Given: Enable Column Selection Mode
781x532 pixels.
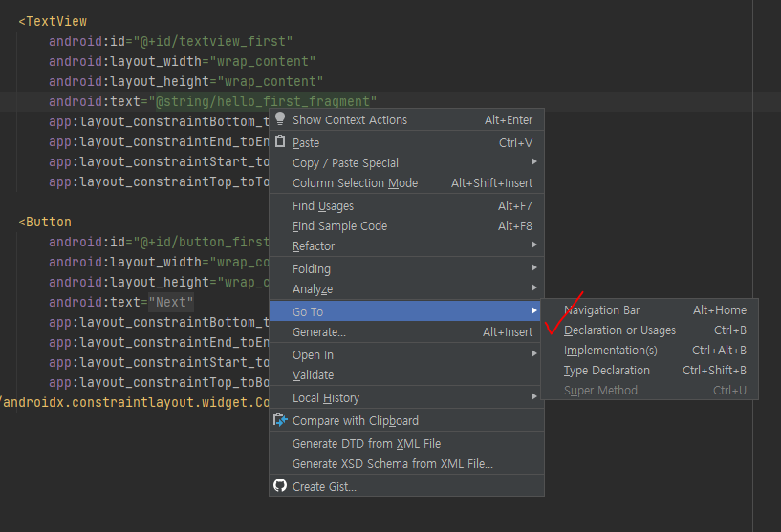Looking at the screenshot, I should tap(406, 183).
